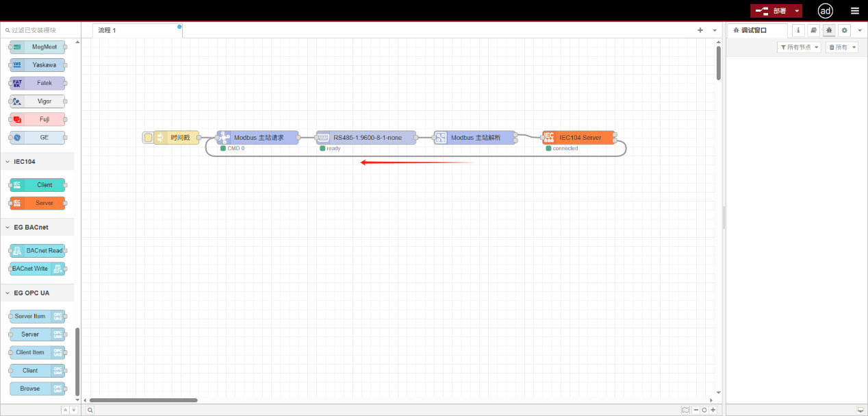Image resolution: width=868 pixels, height=416 pixels.
Task: Zoom in the canvas with plus button
Action: [x=713, y=410]
